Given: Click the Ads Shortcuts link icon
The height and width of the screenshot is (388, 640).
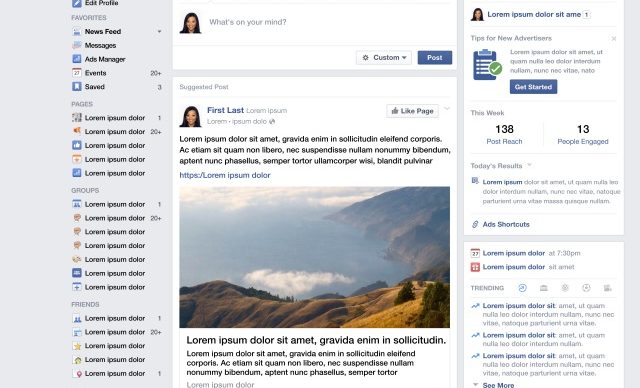Looking at the screenshot, I should pos(475,224).
